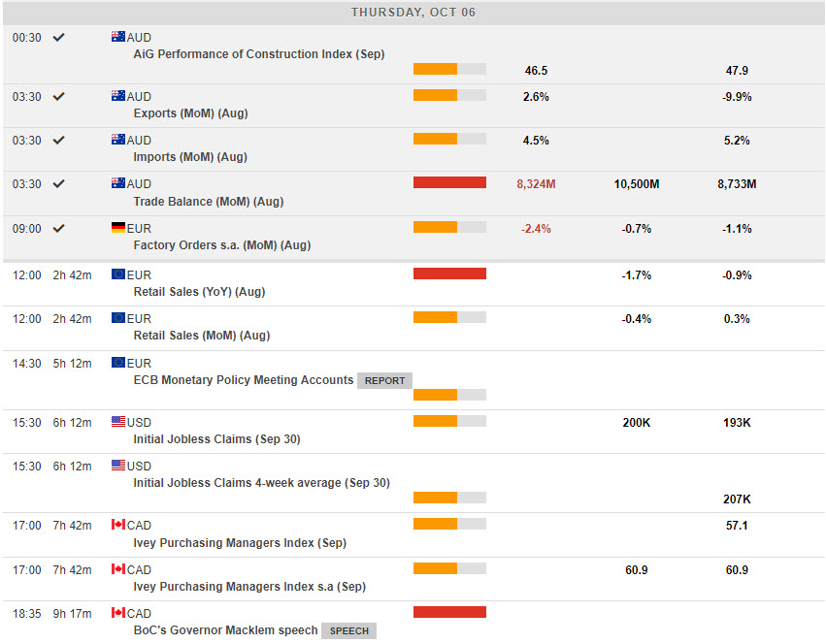The image size is (826, 644).
Task: Click the checkmark on the 00:30 AiG event
Action: (x=58, y=37)
